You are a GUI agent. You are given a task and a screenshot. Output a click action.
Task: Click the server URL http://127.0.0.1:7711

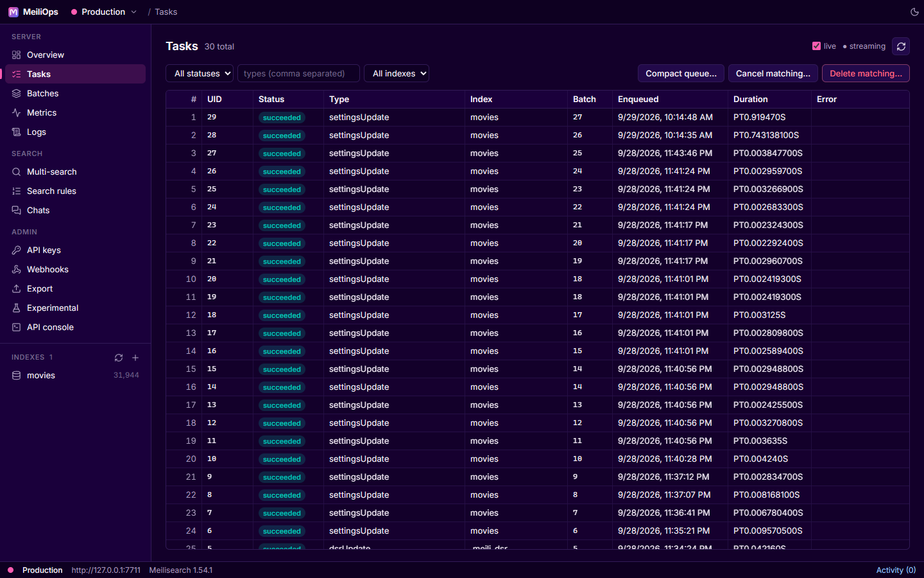click(106, 570)
